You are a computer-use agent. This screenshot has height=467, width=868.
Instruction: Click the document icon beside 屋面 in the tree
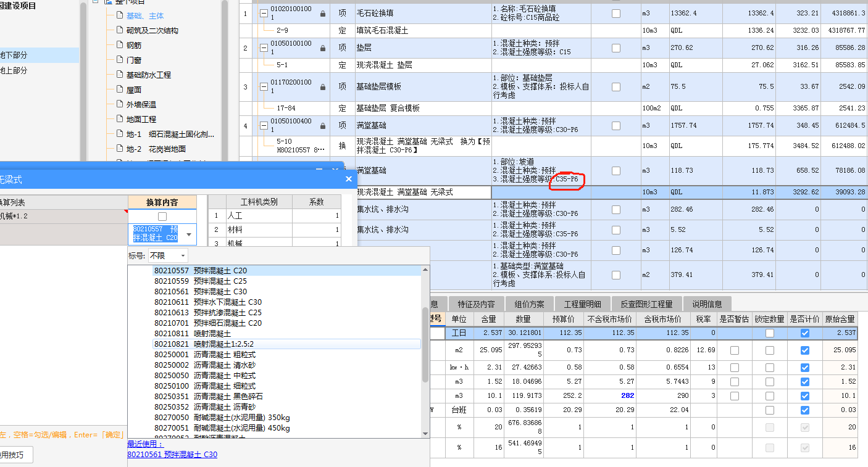[120, 89]
